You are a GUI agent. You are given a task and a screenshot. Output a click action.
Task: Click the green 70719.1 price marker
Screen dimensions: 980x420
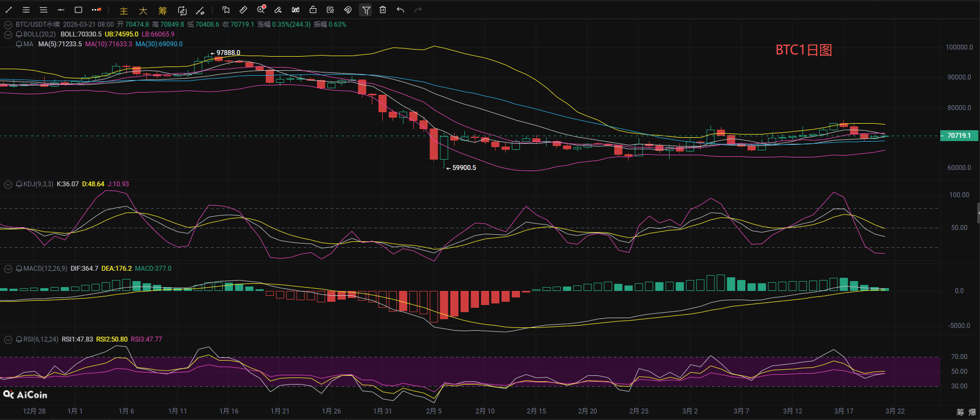click(959, 136)
